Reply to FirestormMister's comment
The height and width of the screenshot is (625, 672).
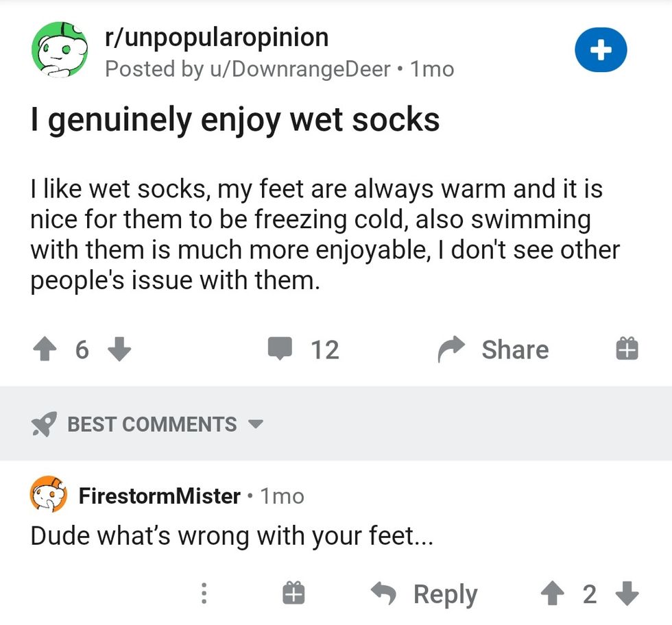pyautogui.click(x=424, y=594)
